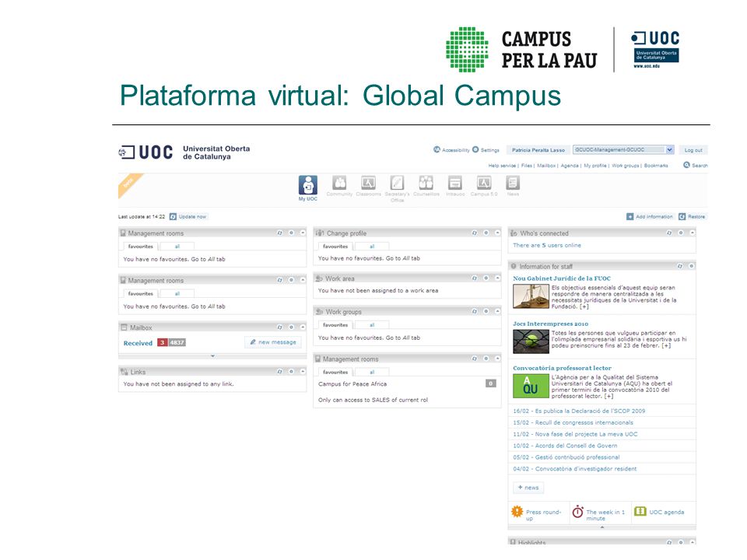
Task: Click the tennis ball news thumbnail
Action: (x=531, y=341)
